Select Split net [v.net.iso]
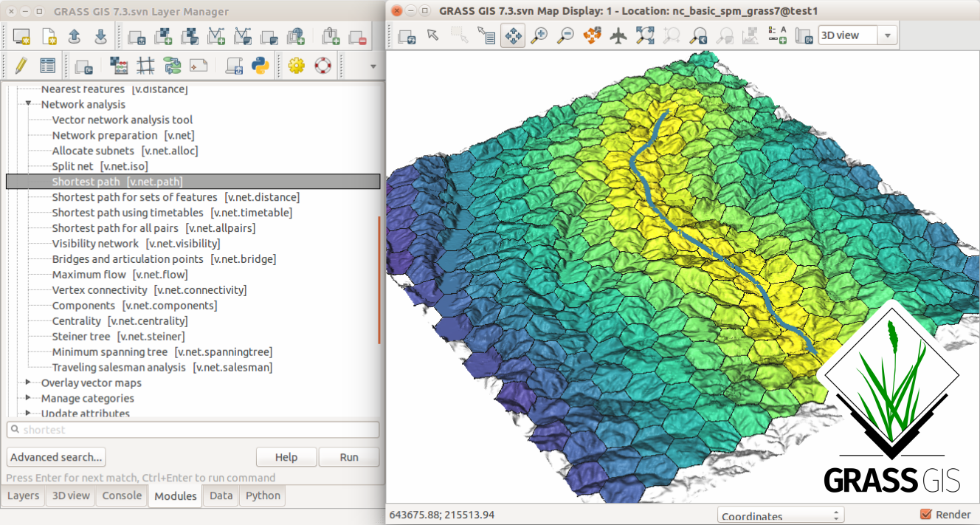Viewport: 980px width, 525px height. (100, 166)
